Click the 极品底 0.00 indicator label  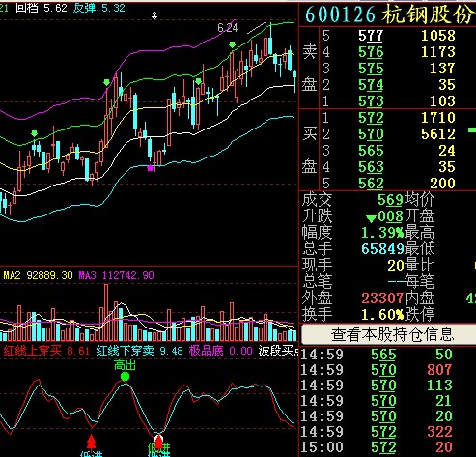point(221,351)
